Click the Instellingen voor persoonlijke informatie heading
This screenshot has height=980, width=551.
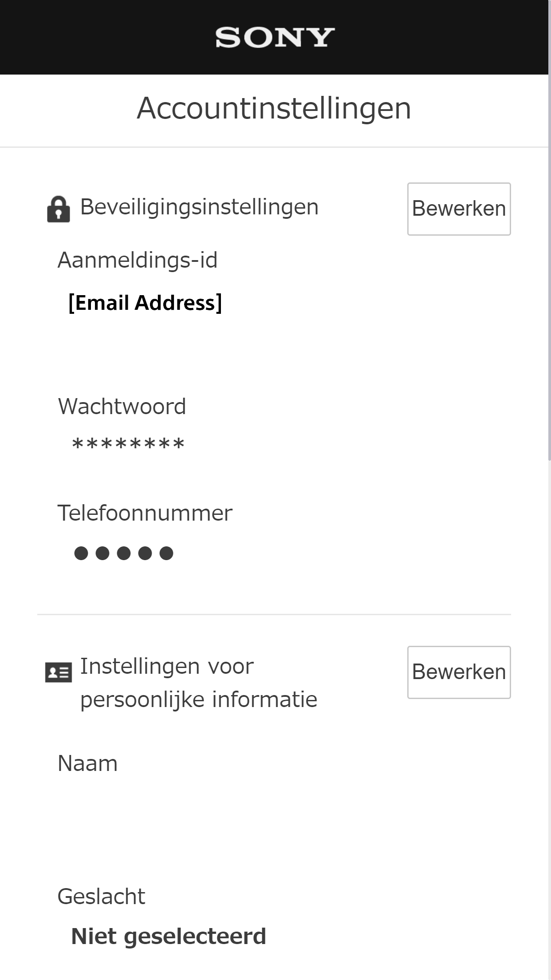[198, 683]
